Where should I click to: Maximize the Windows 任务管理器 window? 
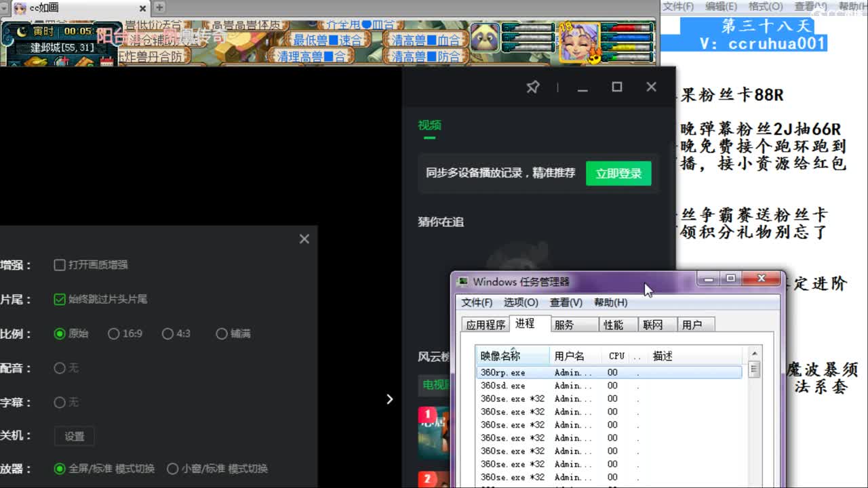point(730,279)
